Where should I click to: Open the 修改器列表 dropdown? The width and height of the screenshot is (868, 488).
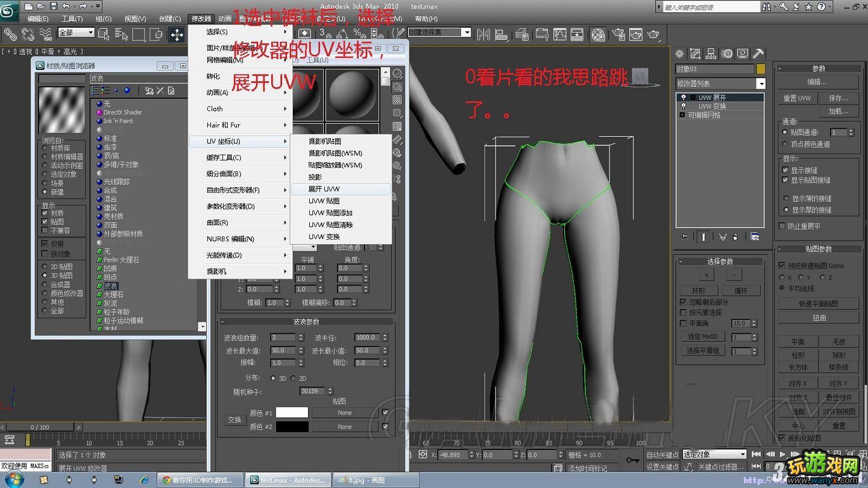720,84
